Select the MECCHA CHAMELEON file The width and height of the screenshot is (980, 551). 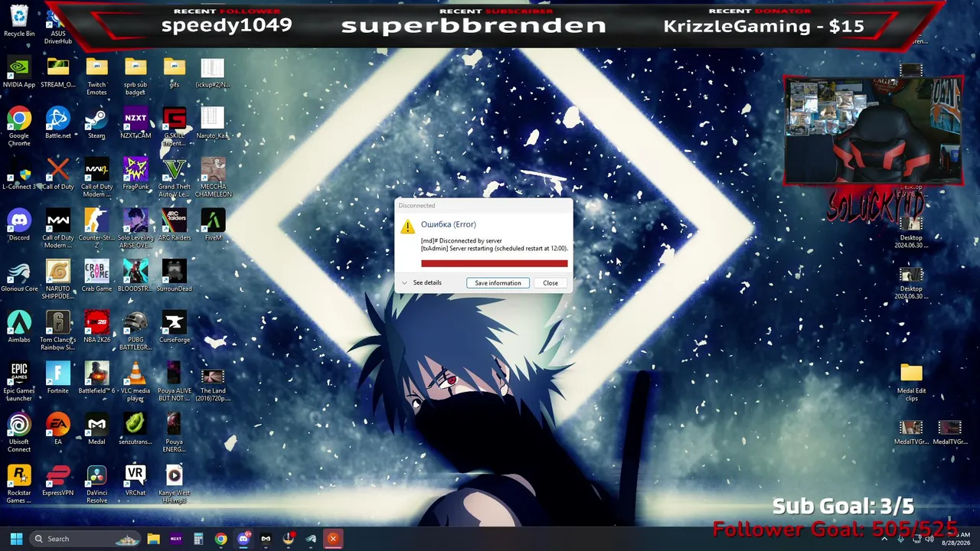(213, 178)
